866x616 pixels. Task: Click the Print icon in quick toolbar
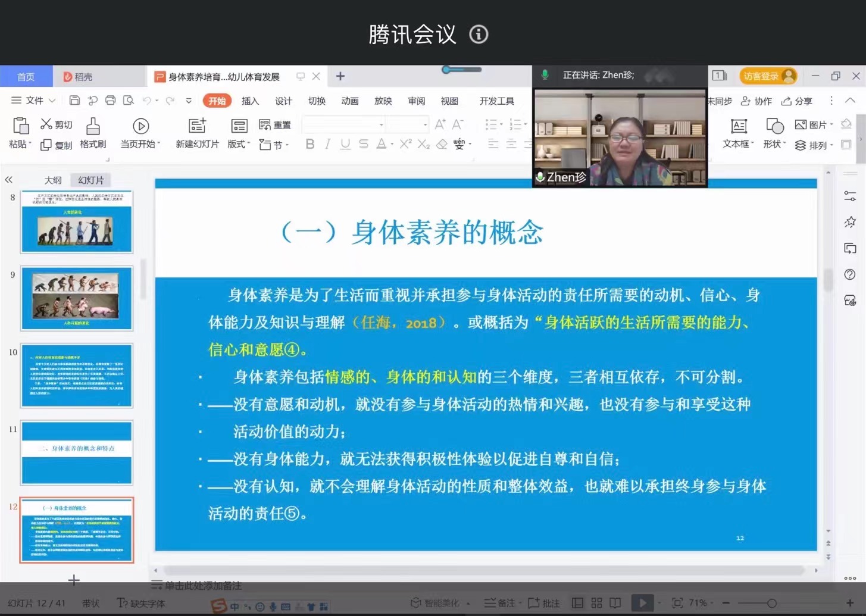pos(110,101)
